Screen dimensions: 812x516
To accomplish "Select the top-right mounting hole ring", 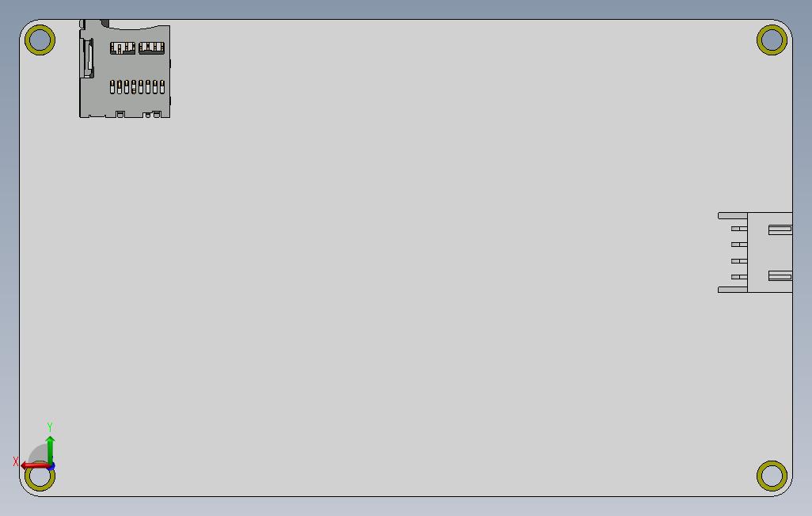I will coord(772,40).
